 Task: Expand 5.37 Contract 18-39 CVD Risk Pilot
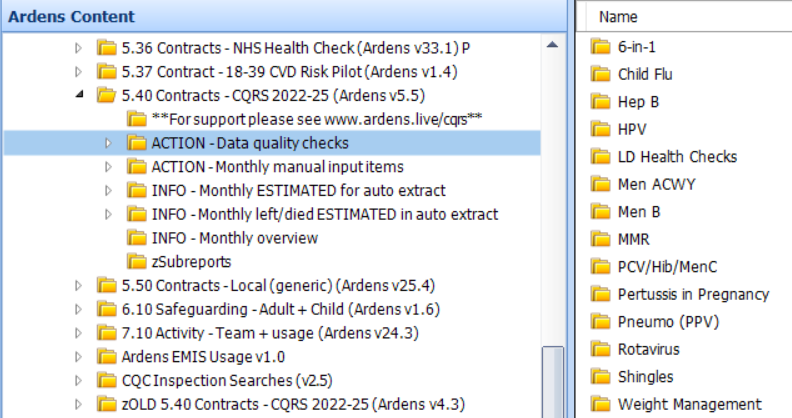click(x=78, y=72)
